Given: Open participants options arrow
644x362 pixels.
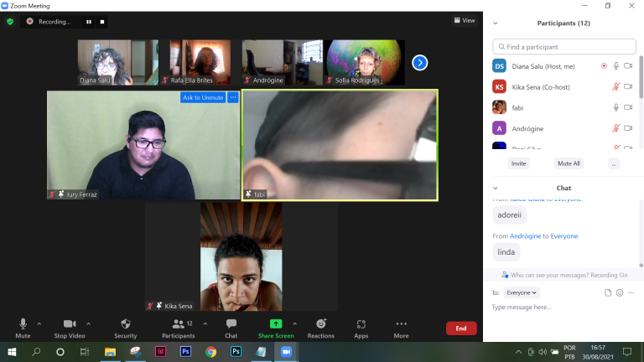Looking at the screenshot, I should [205, 323].
